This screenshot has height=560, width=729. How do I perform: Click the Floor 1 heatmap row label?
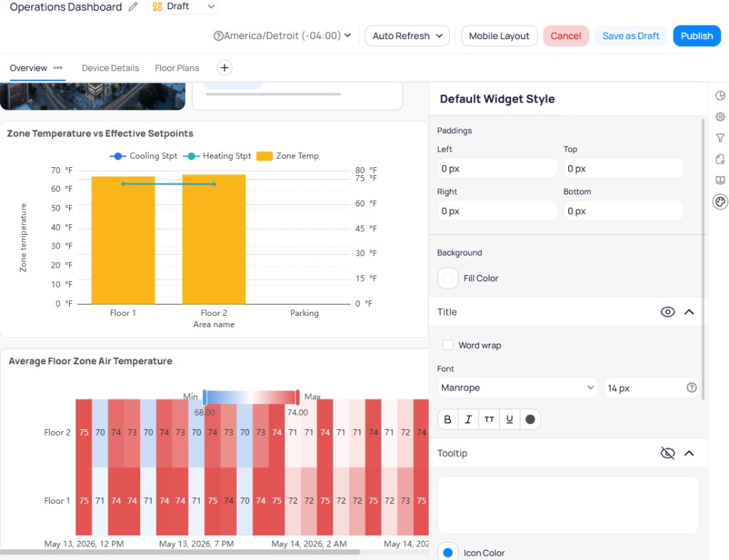[x=57, y=500]
